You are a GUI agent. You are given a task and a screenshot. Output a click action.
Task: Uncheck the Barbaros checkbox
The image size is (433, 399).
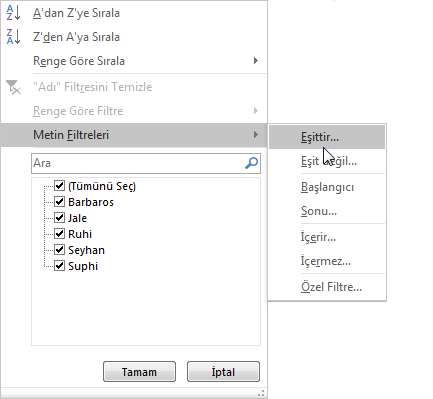59,201
